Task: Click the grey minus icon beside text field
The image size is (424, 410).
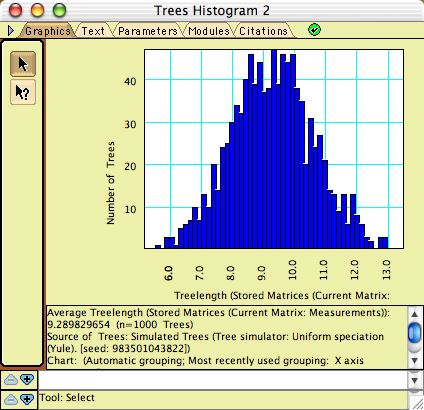Action: point(11,379)
